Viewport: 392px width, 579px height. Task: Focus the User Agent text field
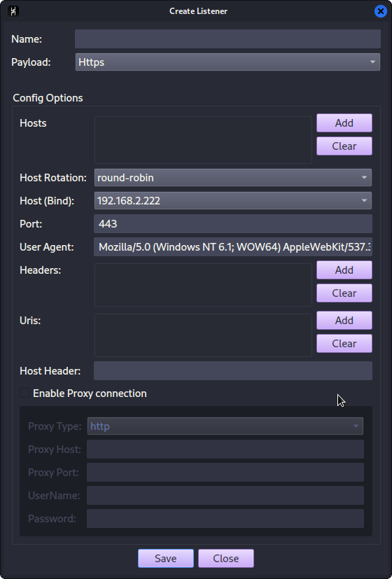(x=233, y=247)
